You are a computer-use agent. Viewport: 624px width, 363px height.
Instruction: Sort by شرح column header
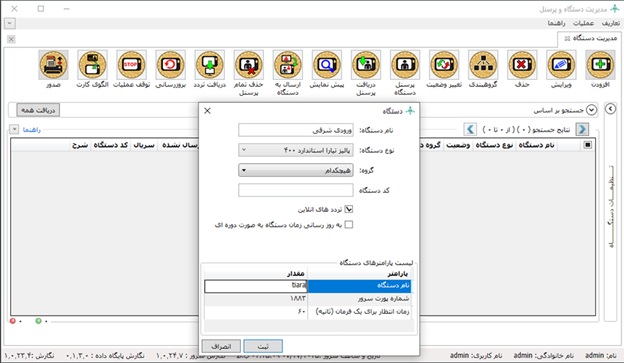click(80, 145)
